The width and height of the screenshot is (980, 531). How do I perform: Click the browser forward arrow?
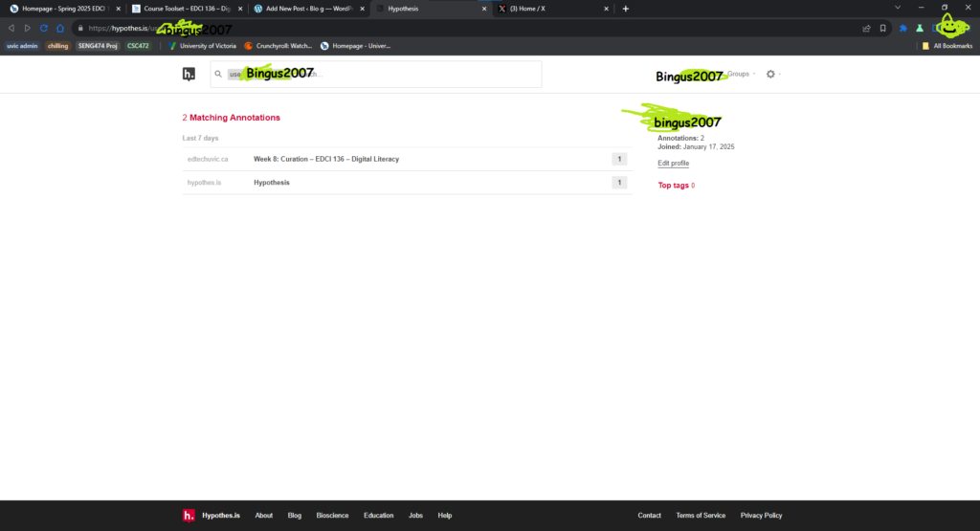28,28
